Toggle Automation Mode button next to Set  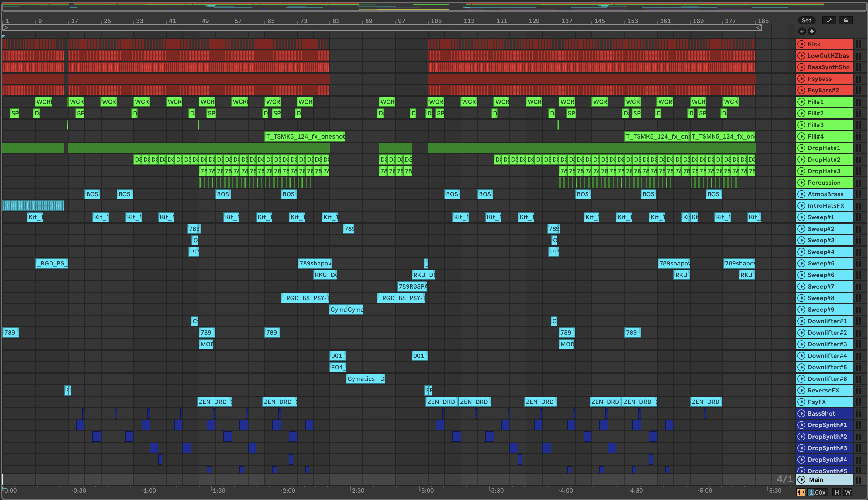pos(829,21)
